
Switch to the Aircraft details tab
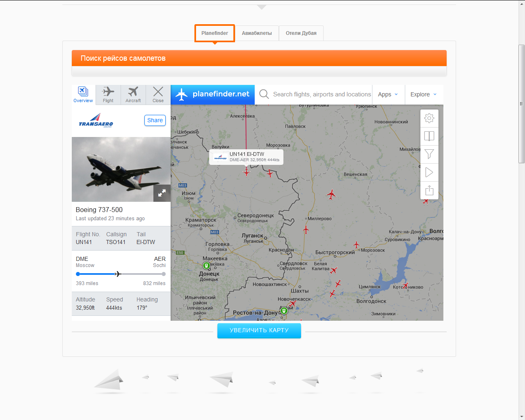(133, 95)
